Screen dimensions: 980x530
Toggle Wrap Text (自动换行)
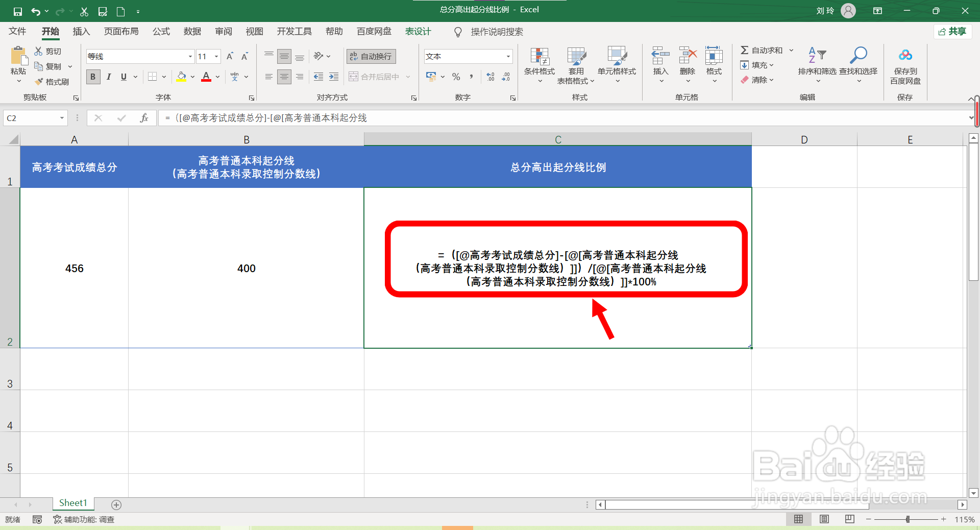point(371,56)
